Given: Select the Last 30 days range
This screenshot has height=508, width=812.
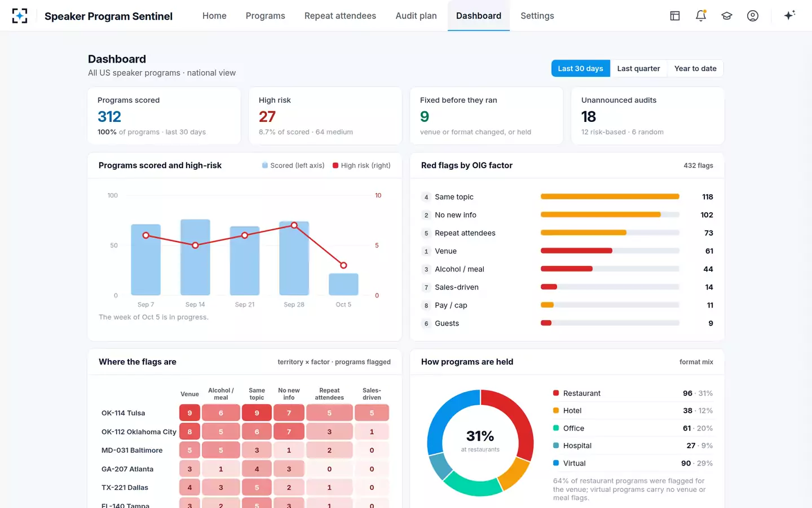Looking at the screenshot, I should tap(580, 68).
